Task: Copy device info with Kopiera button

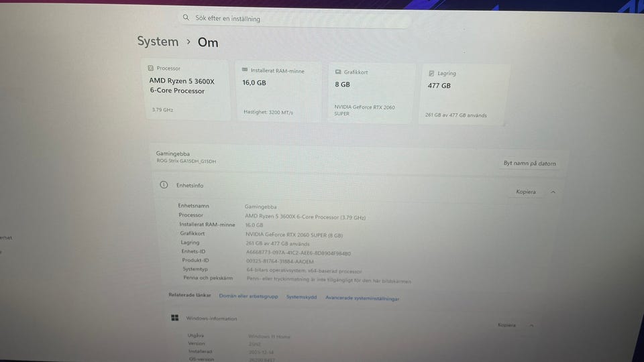Action: [x=526, y=192]
